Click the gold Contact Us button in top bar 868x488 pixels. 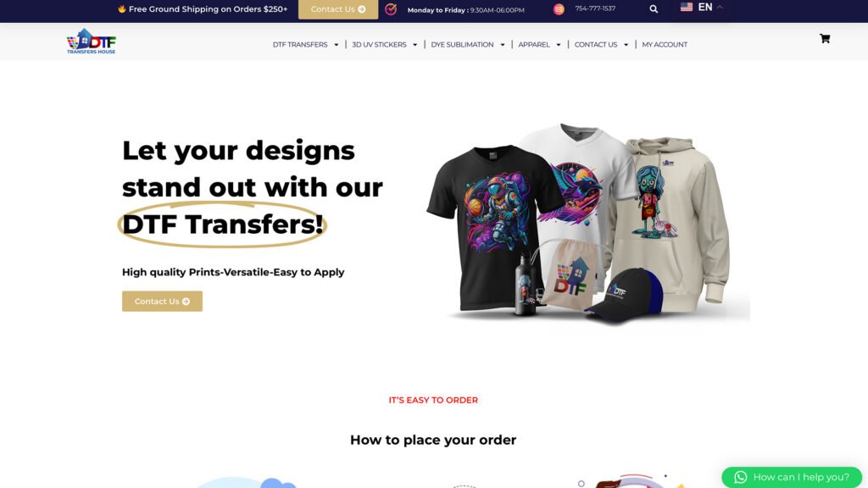[x=338, y=9]
